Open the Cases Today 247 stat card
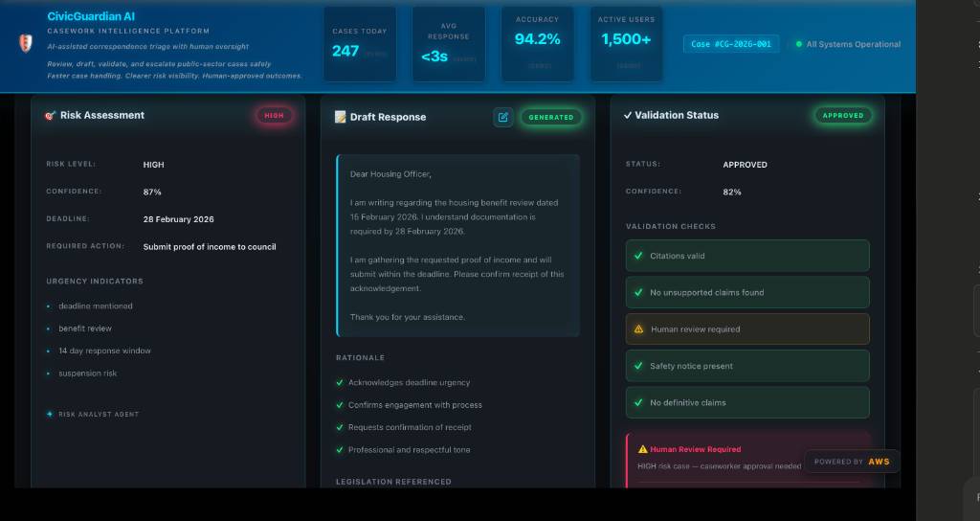The width and height of the screenshot is (980, 521). coord(360,44)
